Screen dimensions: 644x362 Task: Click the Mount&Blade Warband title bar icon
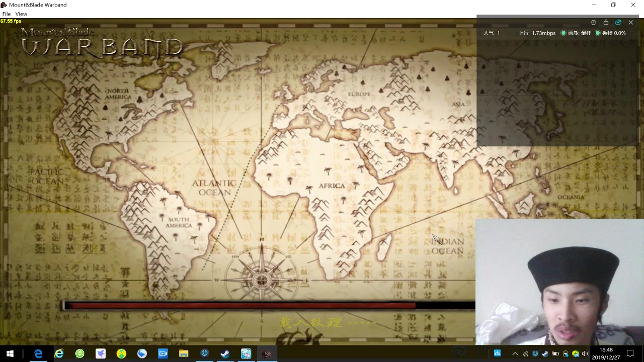4,5
